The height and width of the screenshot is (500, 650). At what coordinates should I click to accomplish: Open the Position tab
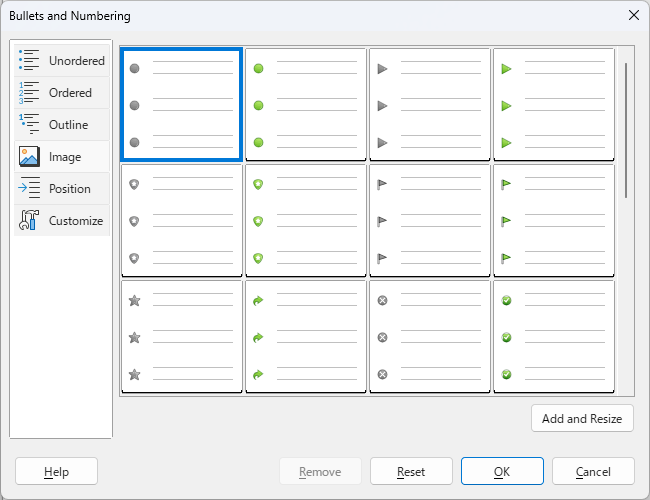61,189
